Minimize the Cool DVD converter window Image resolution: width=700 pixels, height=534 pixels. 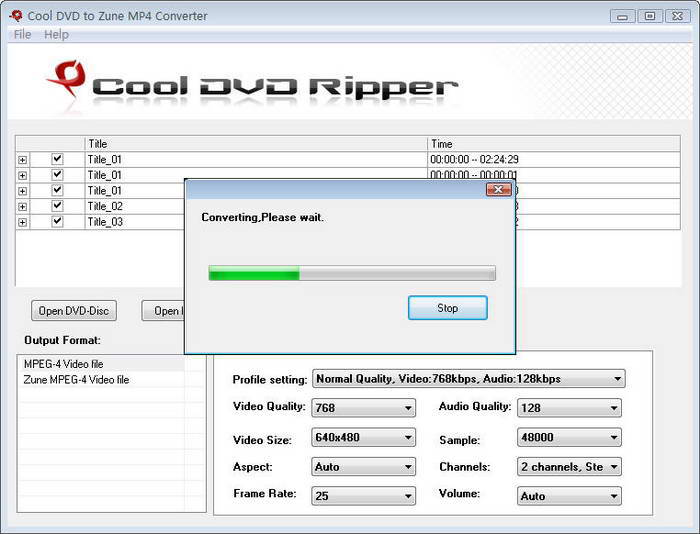(x=622, y=17)
